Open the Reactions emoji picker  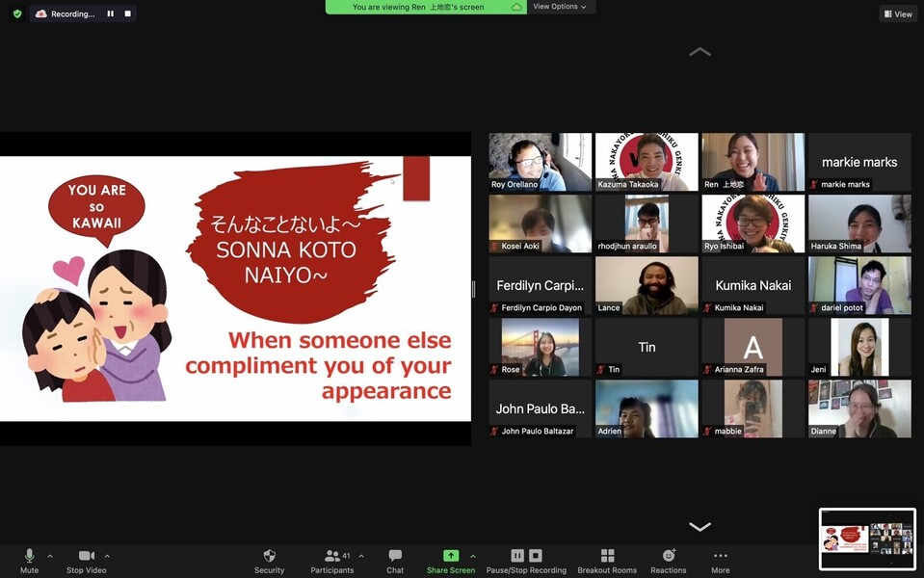point(669,556)
